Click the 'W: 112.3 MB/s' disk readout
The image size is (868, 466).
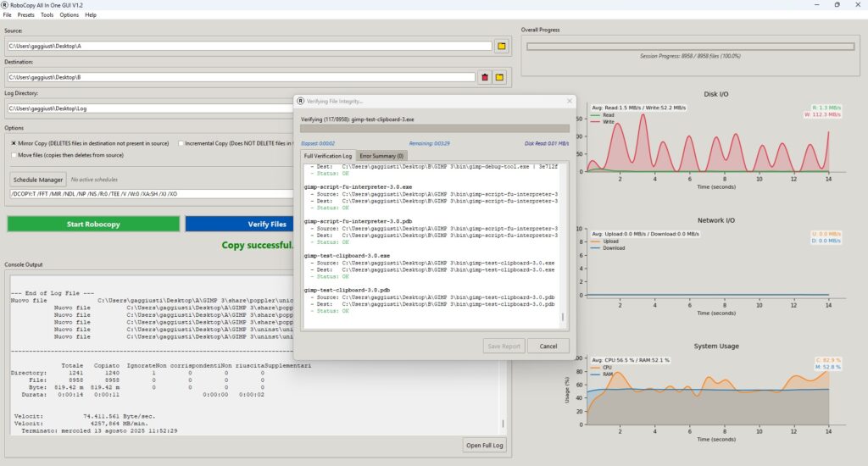pos(822,114)
